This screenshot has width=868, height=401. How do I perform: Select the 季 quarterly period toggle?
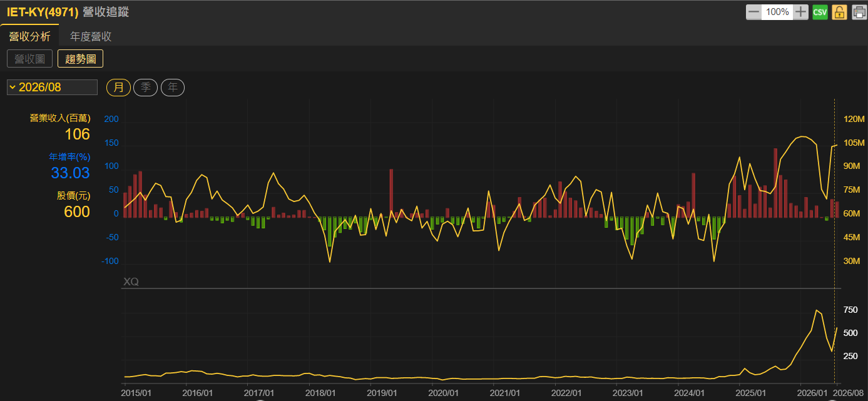[x=146, y=88]
